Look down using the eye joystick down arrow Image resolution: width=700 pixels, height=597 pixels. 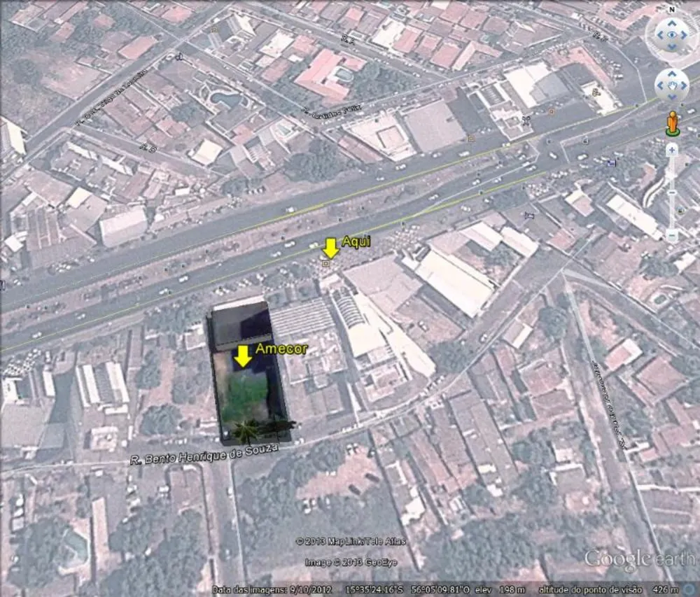(x=671, y=47)
